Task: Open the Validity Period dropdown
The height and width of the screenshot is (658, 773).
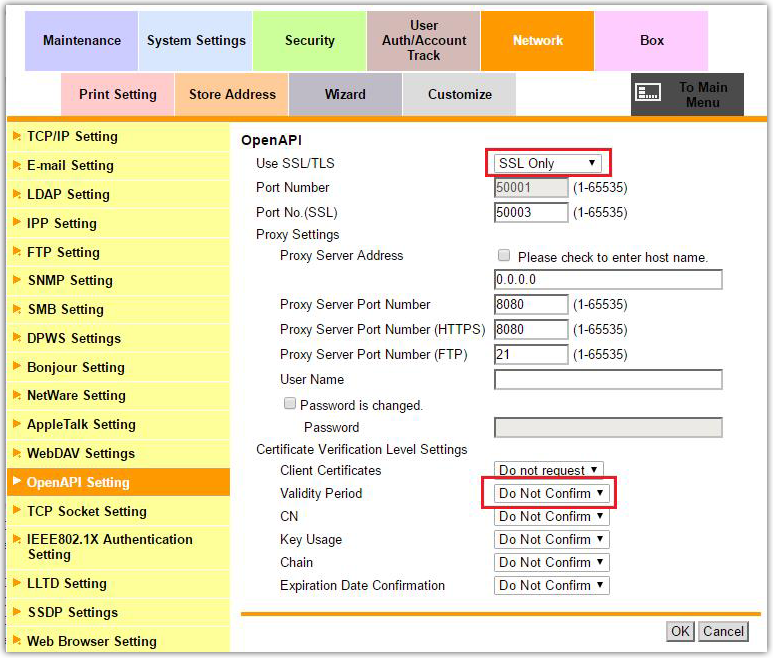Action: point(552,493)
